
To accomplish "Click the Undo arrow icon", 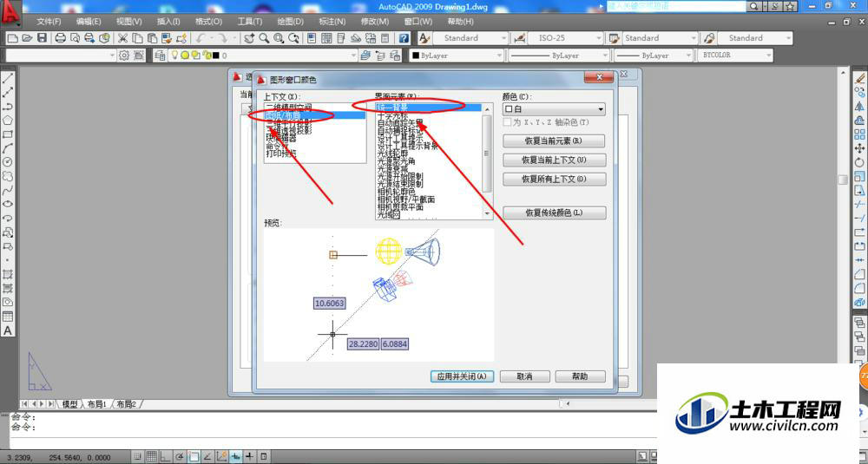I will point(201,38).
